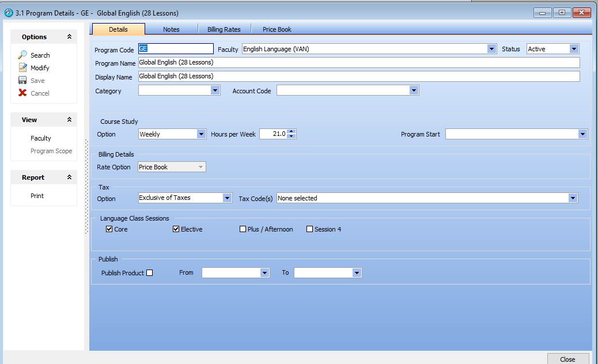This screenshot has height=364, width=598.
Task: Collapse the Options panel chevron
Action: [x=69, y=37]
